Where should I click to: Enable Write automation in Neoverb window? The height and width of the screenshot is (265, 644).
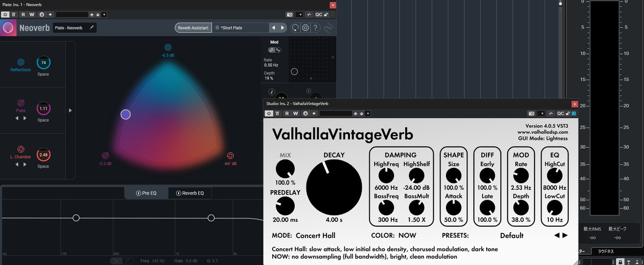32,14
